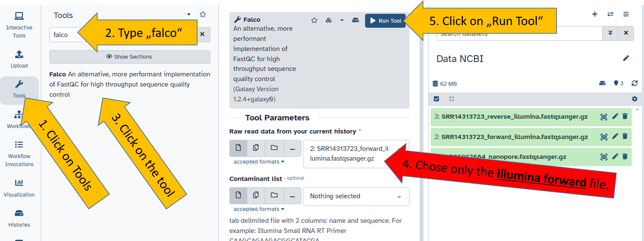Delete dataset 3 reverse illumina

pyautogui.click(x=625, y=116)
